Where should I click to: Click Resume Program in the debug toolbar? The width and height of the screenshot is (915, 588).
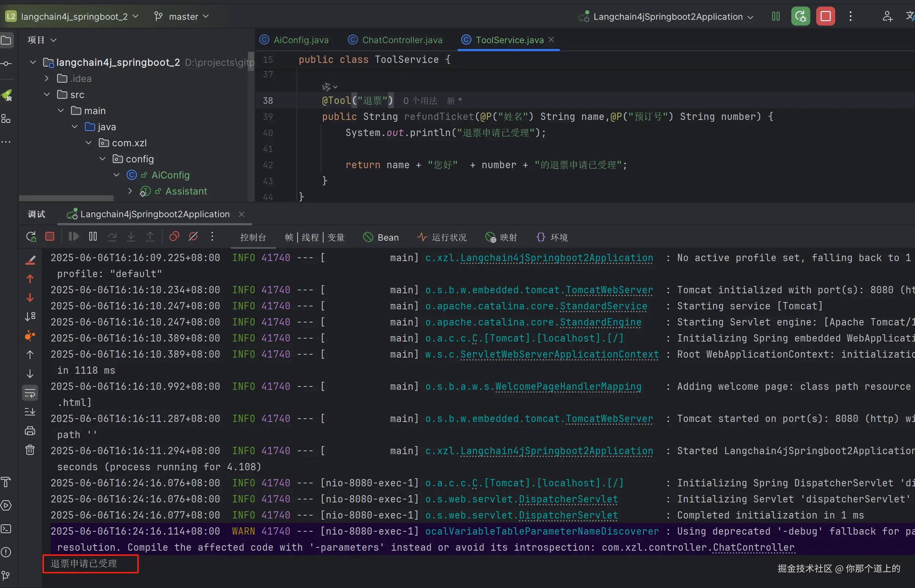(x=73, y=237)
